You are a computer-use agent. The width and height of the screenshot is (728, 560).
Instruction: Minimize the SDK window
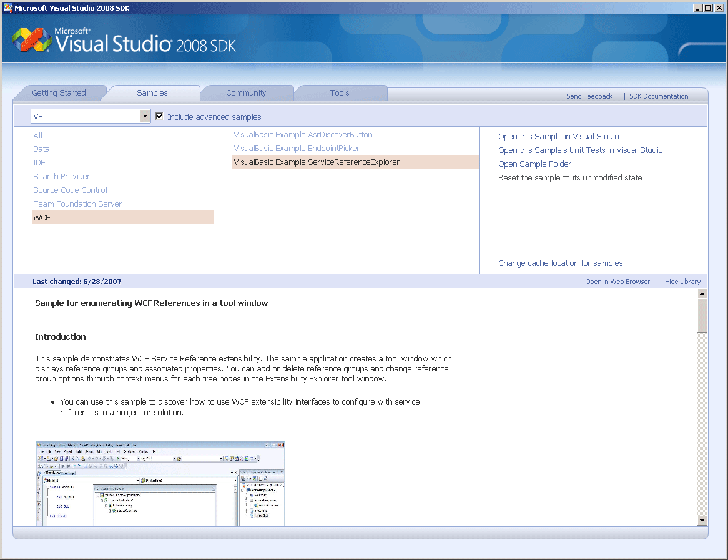pyautogui.click(x=697, y=8)
